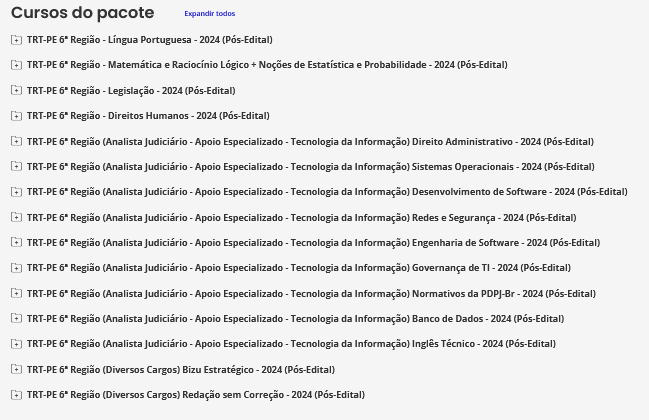The width and height of the screenshot is (649, 420).
Task: Open the Inglês Técnico - 2024 course title
Action: coord(291,344)
